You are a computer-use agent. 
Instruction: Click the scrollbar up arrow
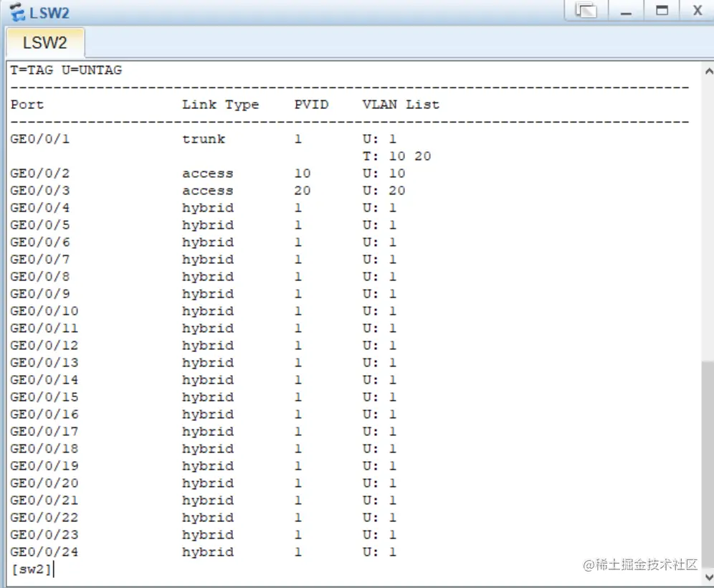tap(708, 71)
